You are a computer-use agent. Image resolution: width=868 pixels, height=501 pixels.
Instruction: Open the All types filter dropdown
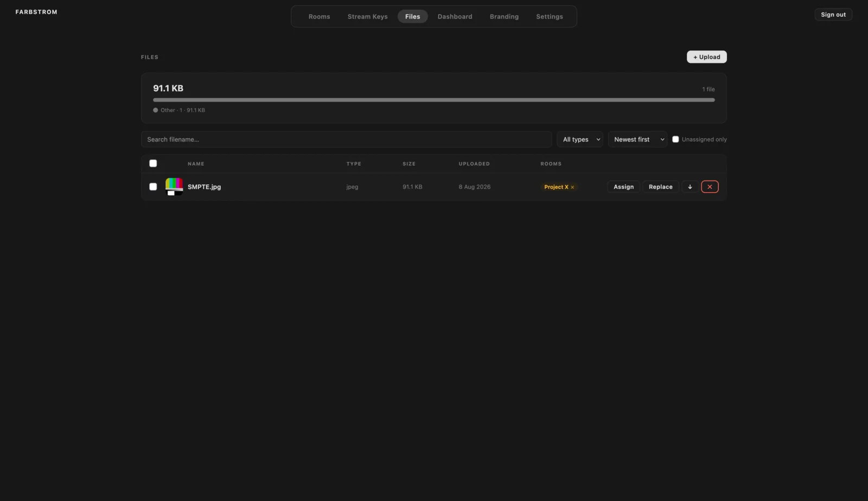[580, 139]
